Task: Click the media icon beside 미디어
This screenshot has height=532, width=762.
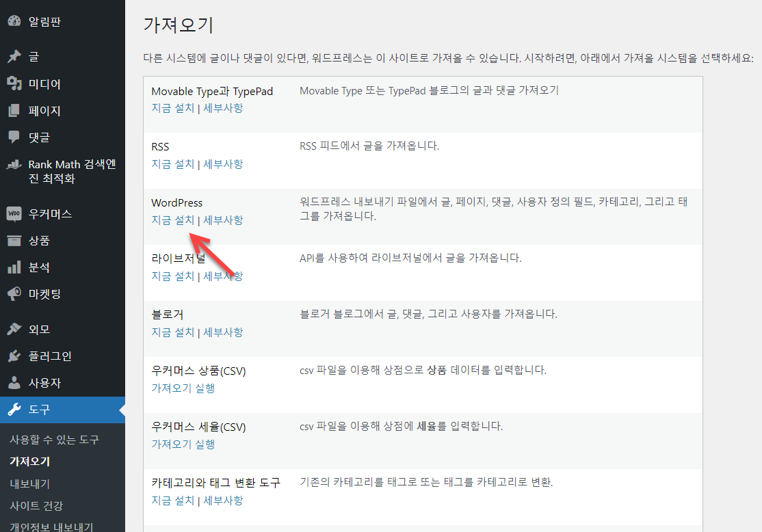Action: point(14,83)
